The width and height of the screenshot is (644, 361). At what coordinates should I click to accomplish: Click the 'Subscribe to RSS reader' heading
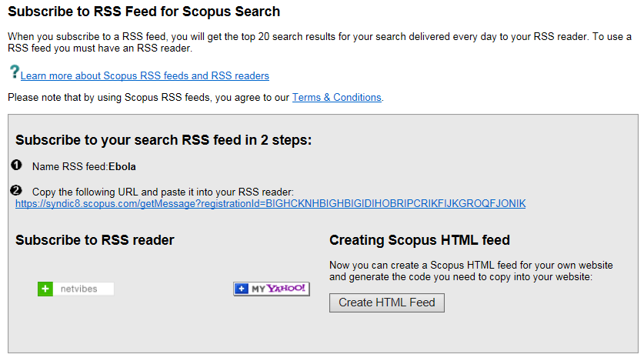tap(95, 240)
